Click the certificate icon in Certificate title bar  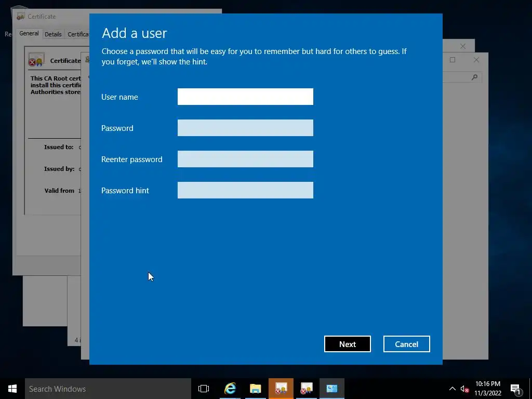[21, 16]
